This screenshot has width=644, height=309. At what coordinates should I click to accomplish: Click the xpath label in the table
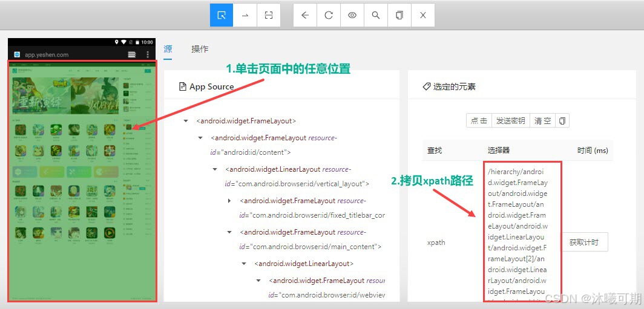click(436, 242)
